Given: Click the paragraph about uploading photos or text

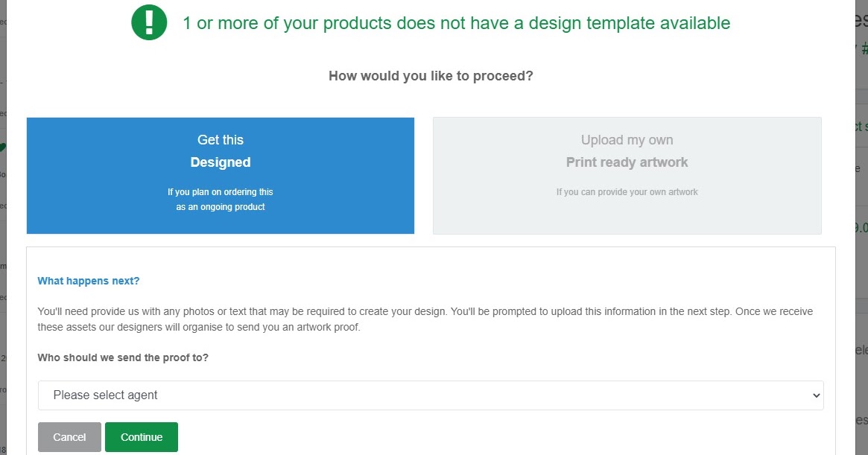Looking at the screenshot, I should 425,319.
